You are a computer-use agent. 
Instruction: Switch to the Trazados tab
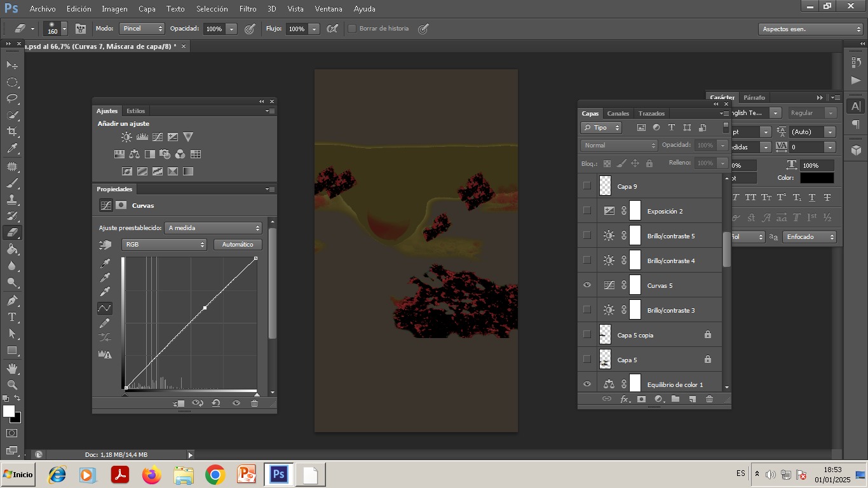click(651, 114)
